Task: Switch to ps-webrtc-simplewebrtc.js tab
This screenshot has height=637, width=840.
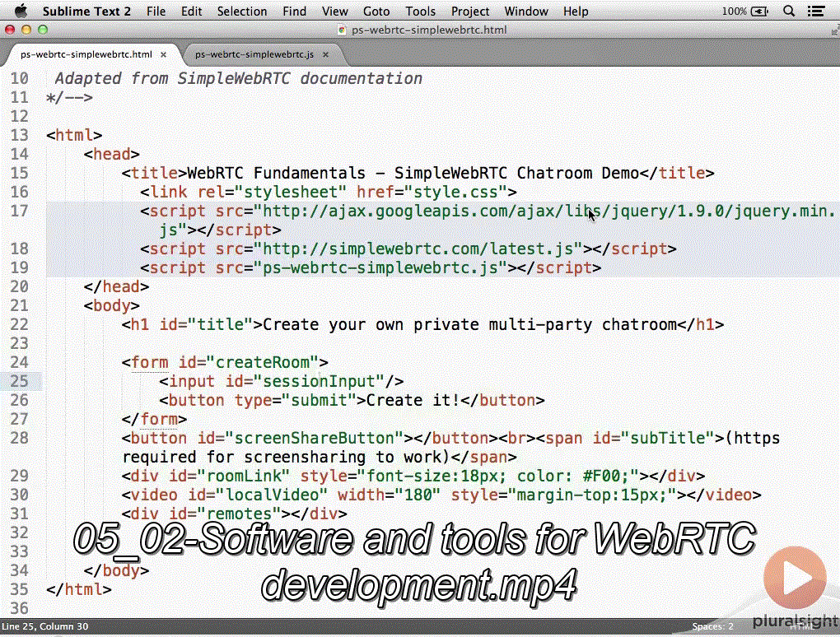Action: [254, 54]
